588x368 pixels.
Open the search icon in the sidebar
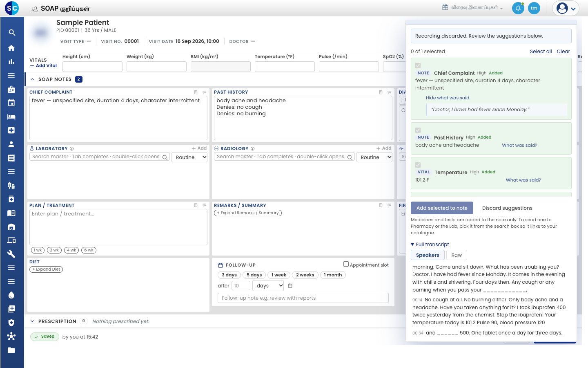(12, 33)
